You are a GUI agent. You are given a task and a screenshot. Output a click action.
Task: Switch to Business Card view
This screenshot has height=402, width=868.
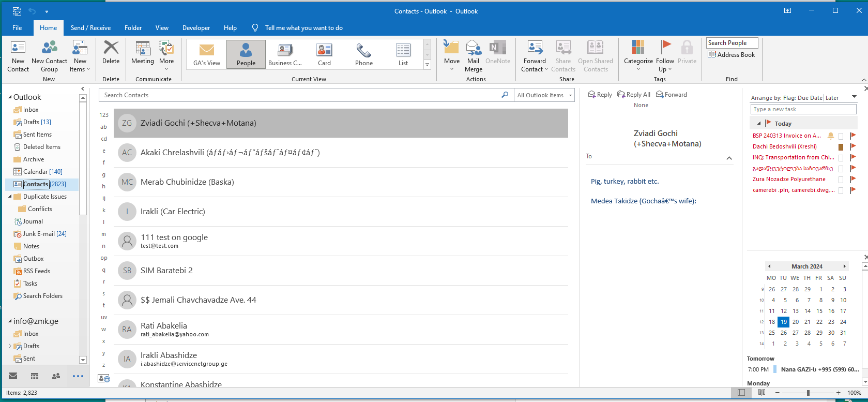(285, 54)
